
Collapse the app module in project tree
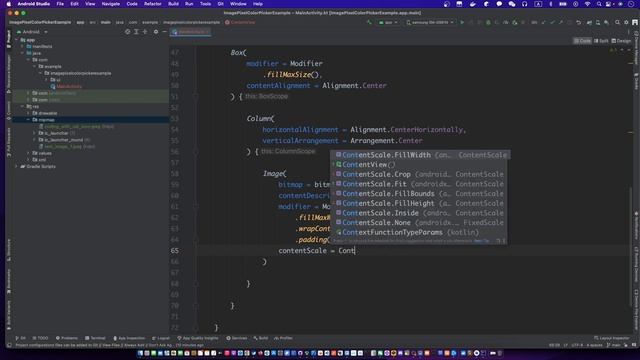coord(17,40)
